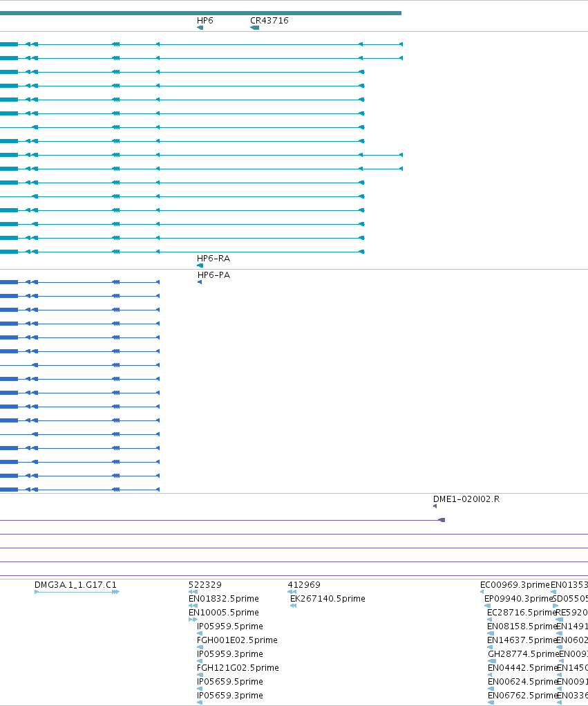Click the EN08158.5prime EST label
The width and height of the screenshot is (588, 706).
click(522, 626)
